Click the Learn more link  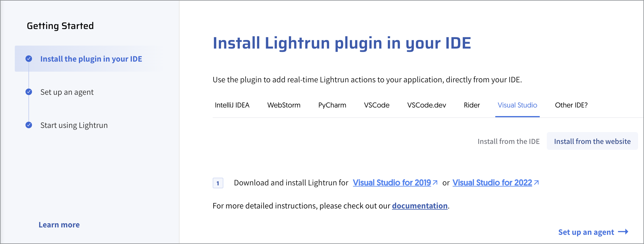[59, 225]
